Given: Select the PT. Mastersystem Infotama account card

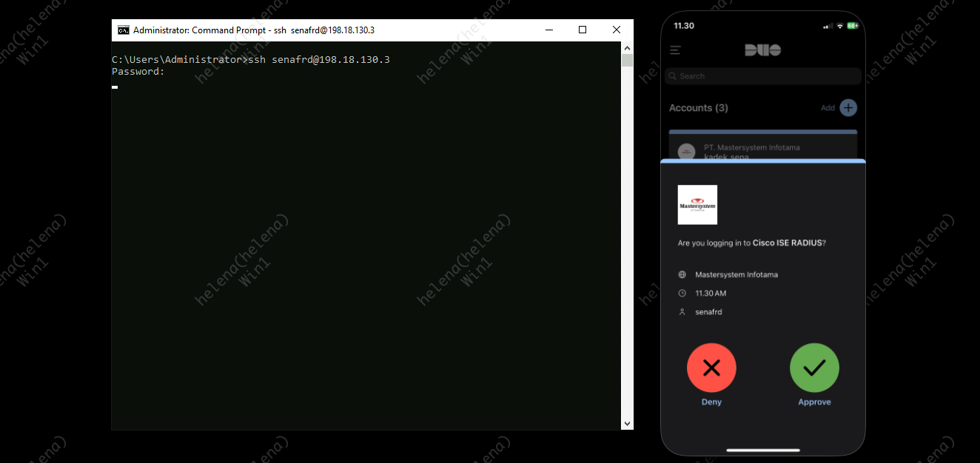Looking at the screenshot, I should click(762, 148).
